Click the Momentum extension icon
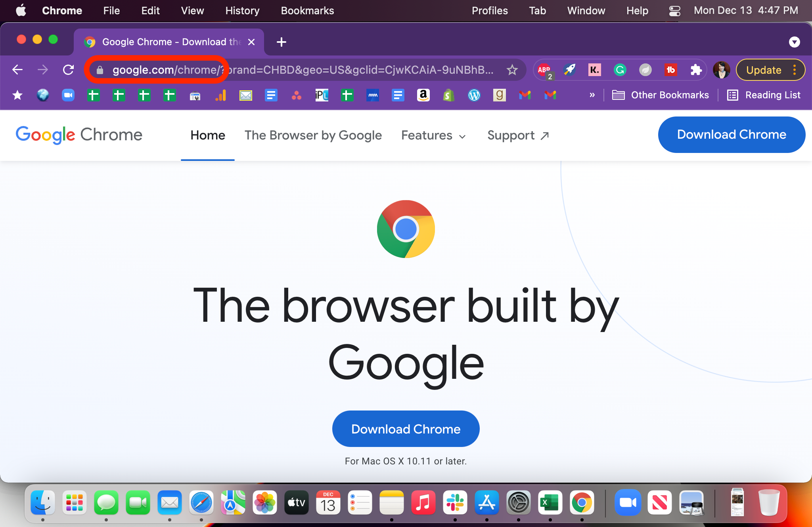Image resolution: width=812 pixels, height=527 pixels. coord(645,70)
